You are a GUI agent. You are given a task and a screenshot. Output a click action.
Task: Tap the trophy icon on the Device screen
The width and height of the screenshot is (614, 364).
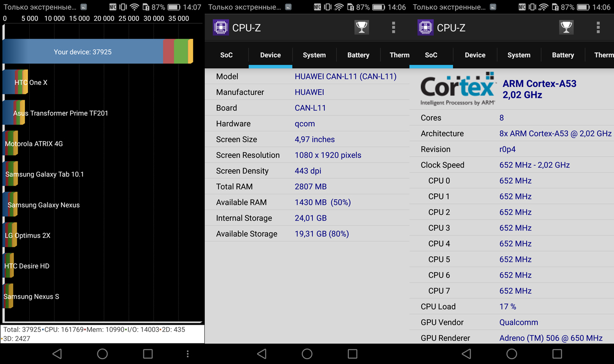tap(362, 27)
